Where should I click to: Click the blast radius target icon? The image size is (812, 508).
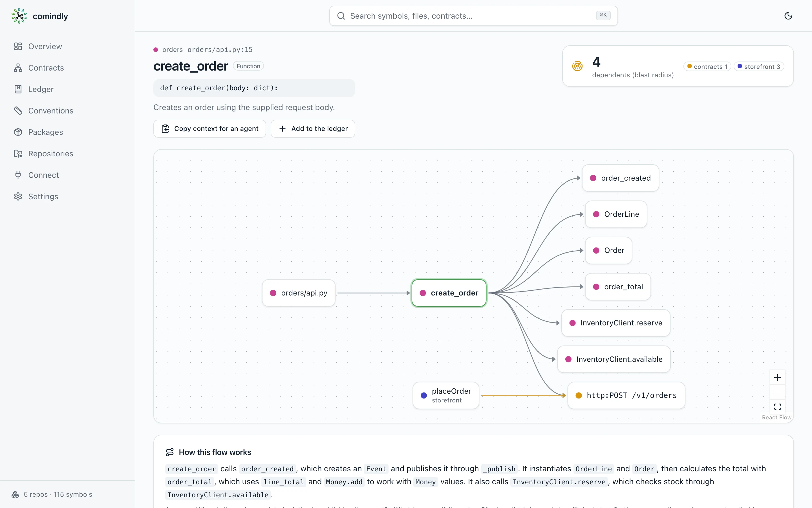point(577,66)
